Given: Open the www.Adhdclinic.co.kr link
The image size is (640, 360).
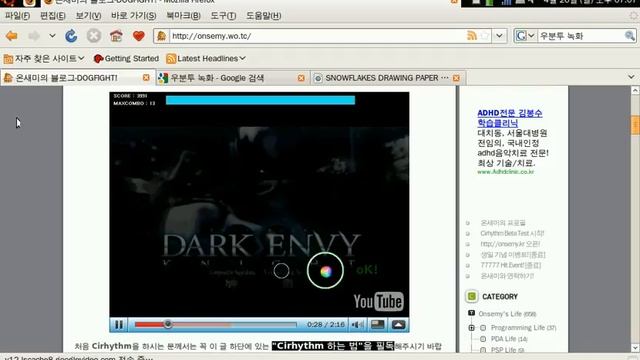Looking at the screenshot, I should tap(505, 172).
